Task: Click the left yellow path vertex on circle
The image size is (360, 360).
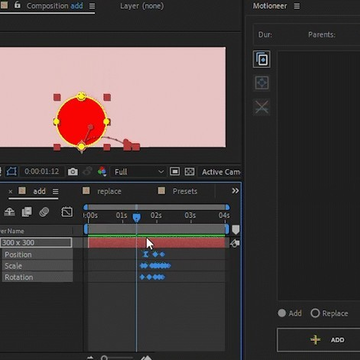Action: (x=56, y=122)
